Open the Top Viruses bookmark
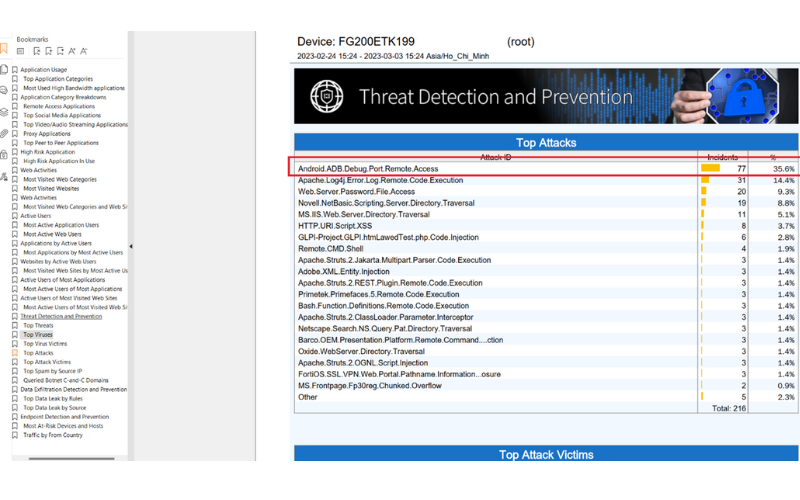 38,335
